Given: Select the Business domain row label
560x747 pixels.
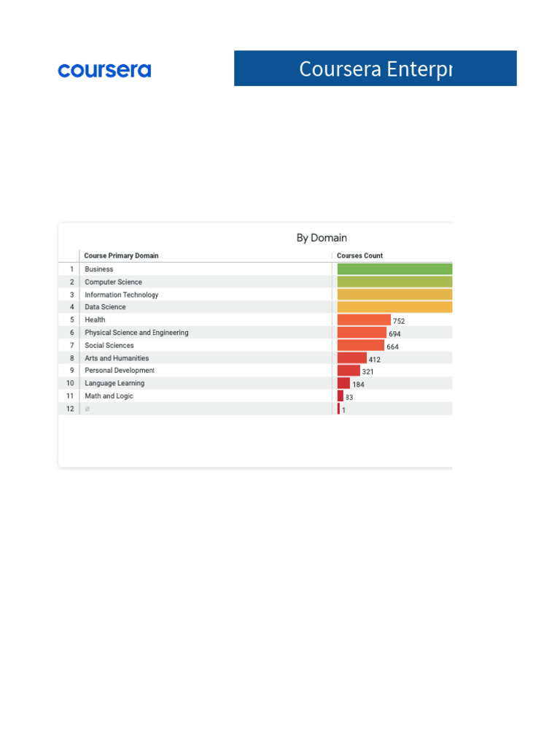Looking at the screenshot, I should (99, 269).
